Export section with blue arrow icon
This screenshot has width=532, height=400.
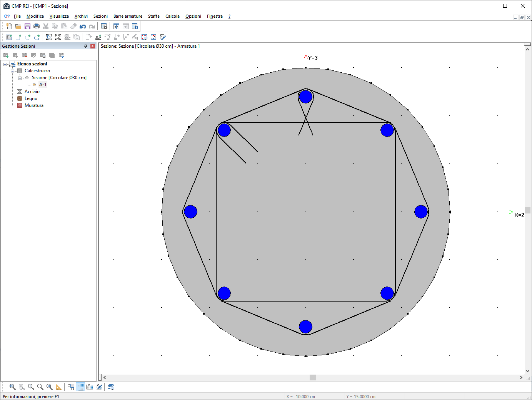pos(62,55)
